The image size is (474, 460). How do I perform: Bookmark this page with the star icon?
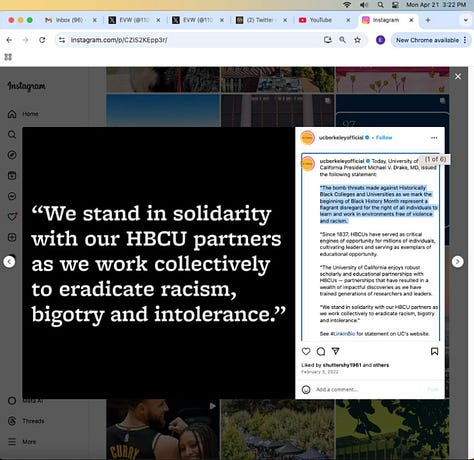pos(357,40)
